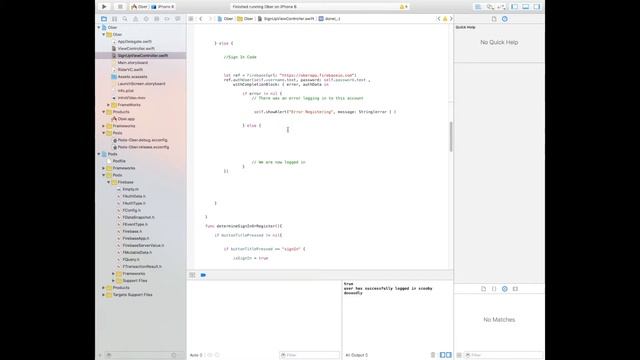Collapse the Products folder under Uber

point(104,112)
